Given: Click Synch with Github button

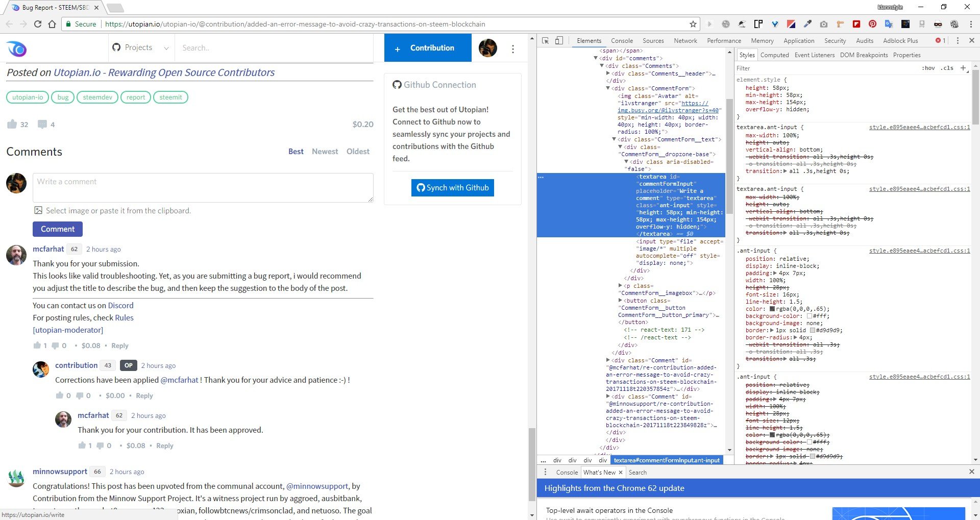Looking at the screenshot, I should (452, 188).
